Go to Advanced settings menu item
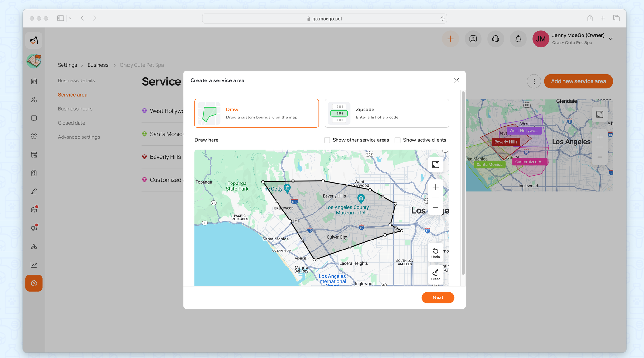The image size is (644, 358). (x=79, y=137)
